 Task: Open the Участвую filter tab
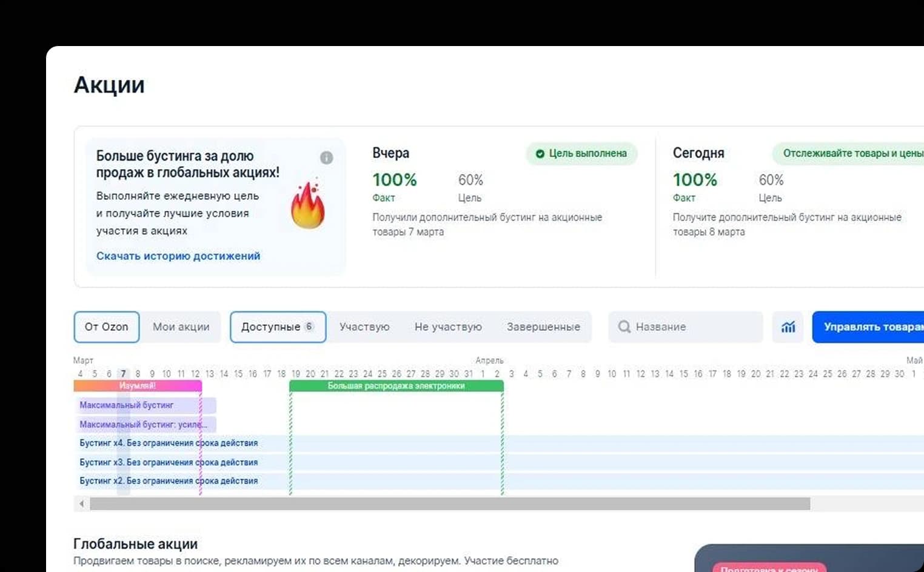coord(364,327)
